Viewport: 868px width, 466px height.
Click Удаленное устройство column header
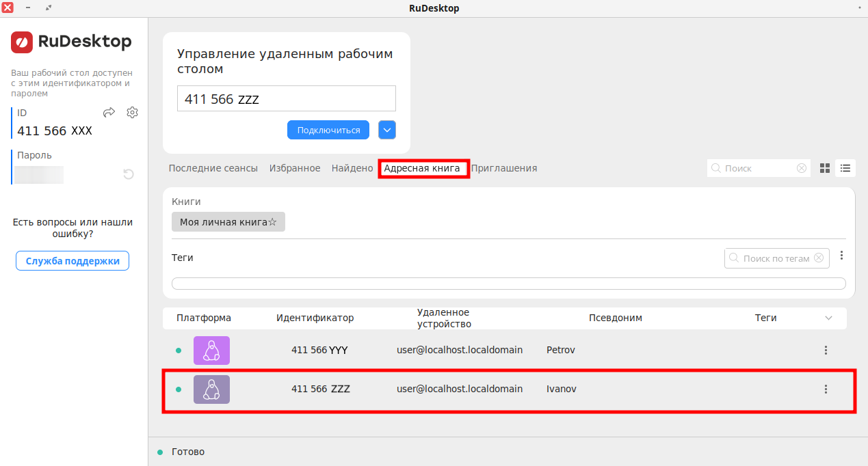click(x=445, y=318)
